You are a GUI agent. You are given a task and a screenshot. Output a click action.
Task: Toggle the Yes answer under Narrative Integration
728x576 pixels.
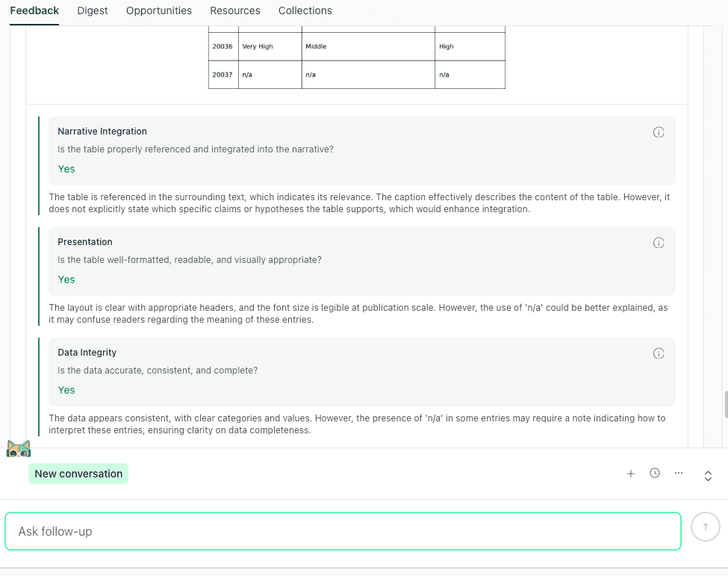tap(66, 169)
